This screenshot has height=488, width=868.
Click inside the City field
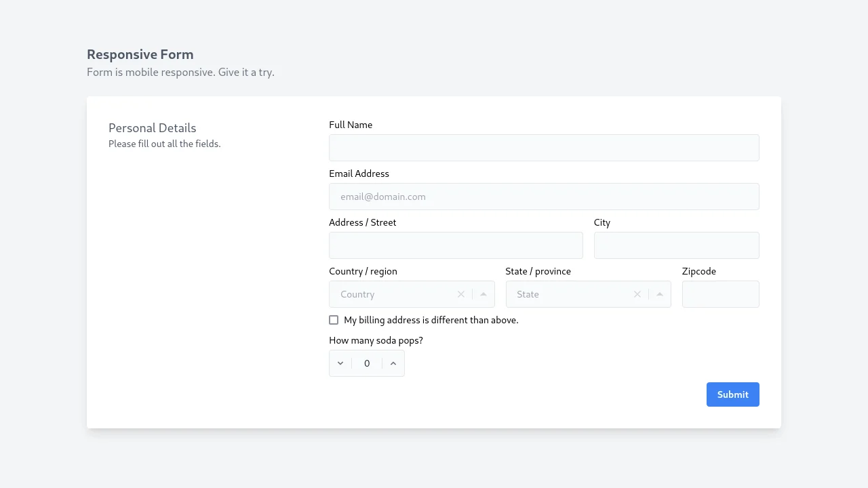pos(675,245)
